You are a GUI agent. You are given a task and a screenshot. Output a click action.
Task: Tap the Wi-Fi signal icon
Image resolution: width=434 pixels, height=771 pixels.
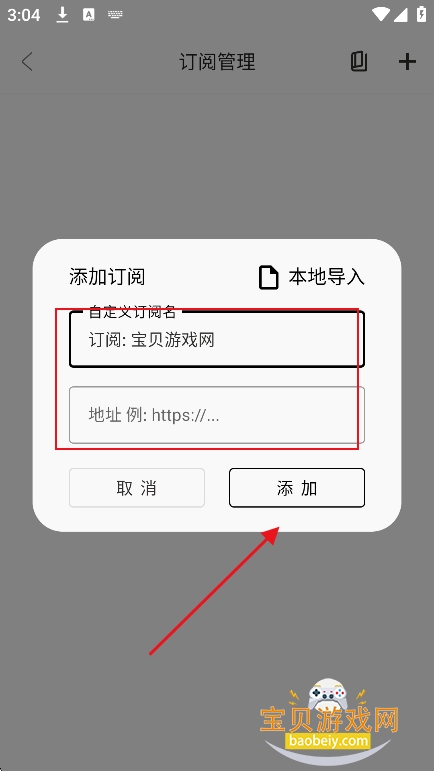(x=381, y=15)
